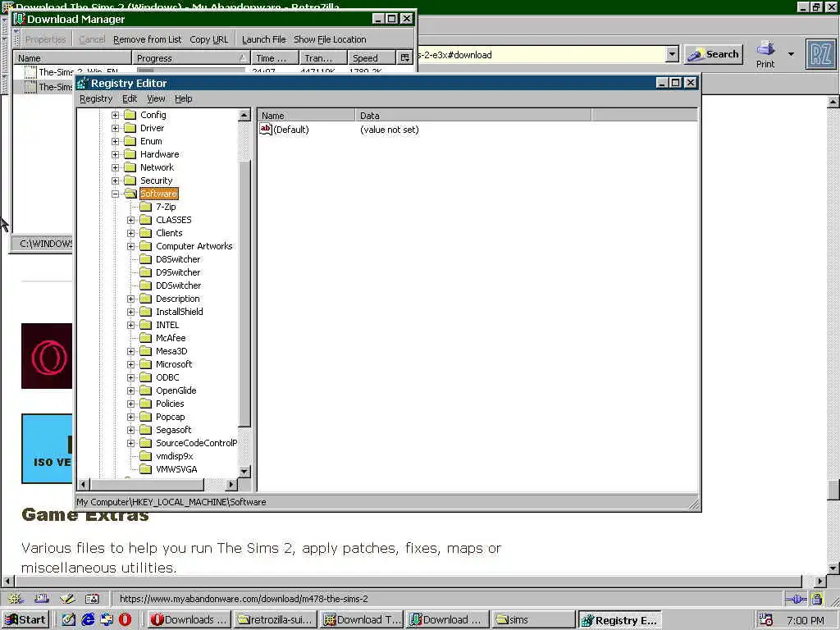Select the vmdisp9x key folder icon

click(146, 456)
